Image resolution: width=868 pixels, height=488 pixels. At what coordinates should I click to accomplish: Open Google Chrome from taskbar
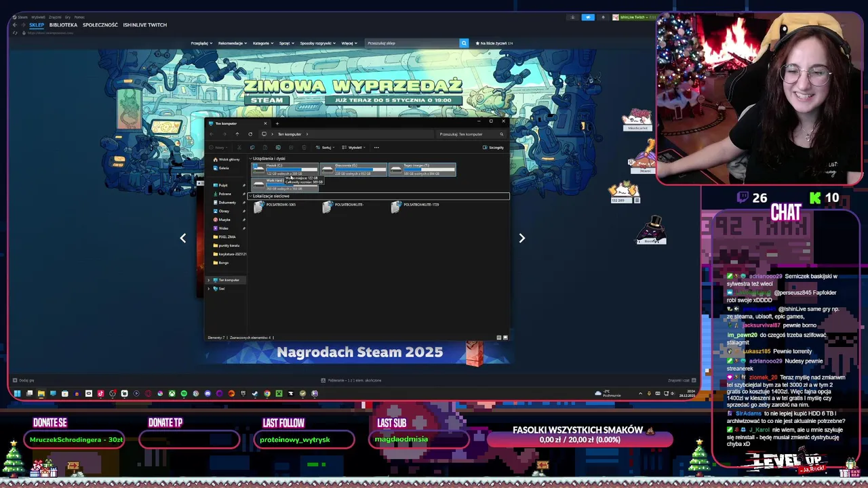tap(267, 393)
